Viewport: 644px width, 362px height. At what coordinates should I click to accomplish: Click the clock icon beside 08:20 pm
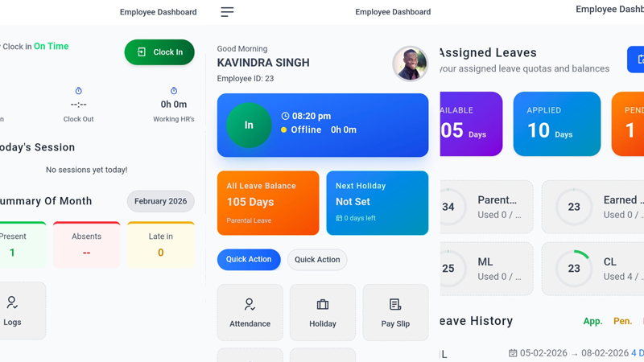tap(285, 116)
